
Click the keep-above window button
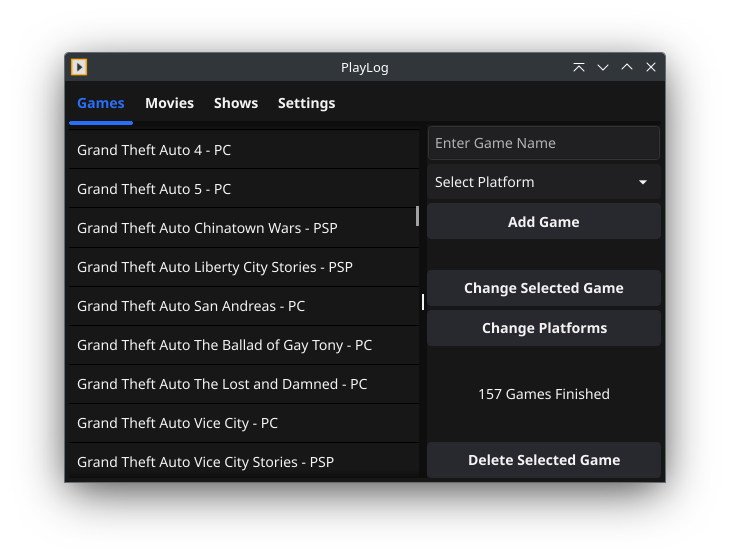click(579, 67)
